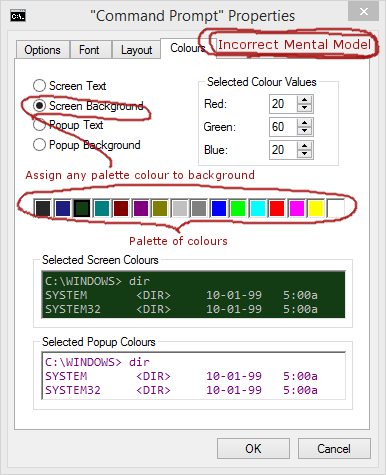Screen dimensions: 386x475
Task: Click the Red value input field
Action: (283, 104)
